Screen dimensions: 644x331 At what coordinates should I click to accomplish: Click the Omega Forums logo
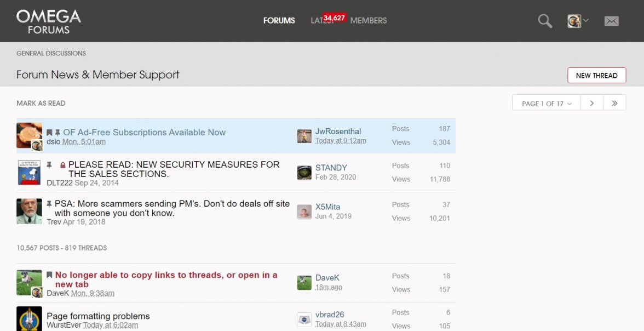coord(49,21)
